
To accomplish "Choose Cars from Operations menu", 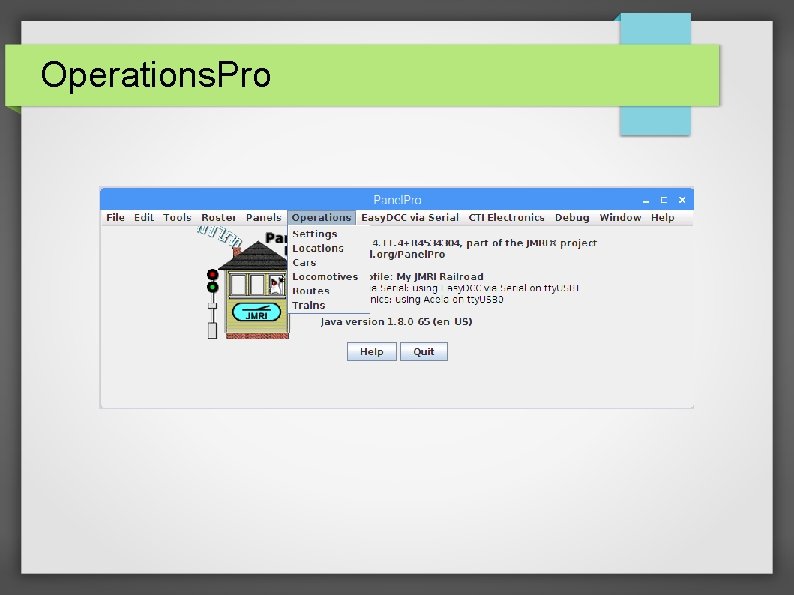I will point(304,262).
